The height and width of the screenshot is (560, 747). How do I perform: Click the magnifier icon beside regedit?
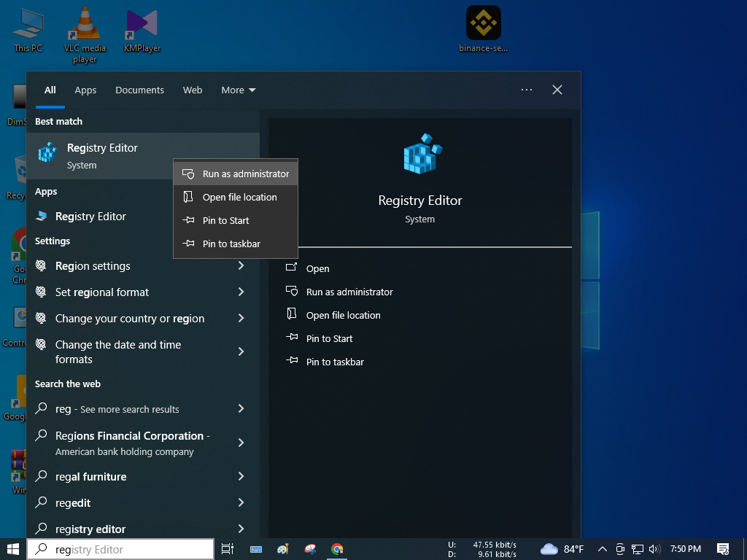(x=41, y=502)
